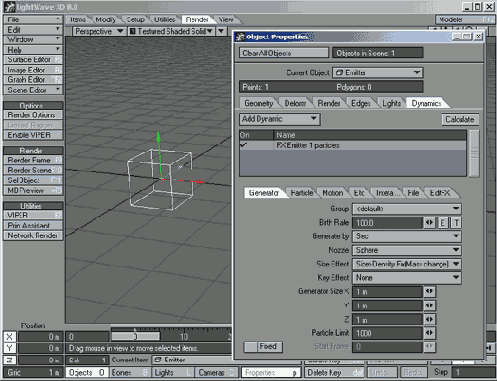This screenshot has width=497, height=381.
Task: Click Render Options button
Action: click(x=33, y=115)
